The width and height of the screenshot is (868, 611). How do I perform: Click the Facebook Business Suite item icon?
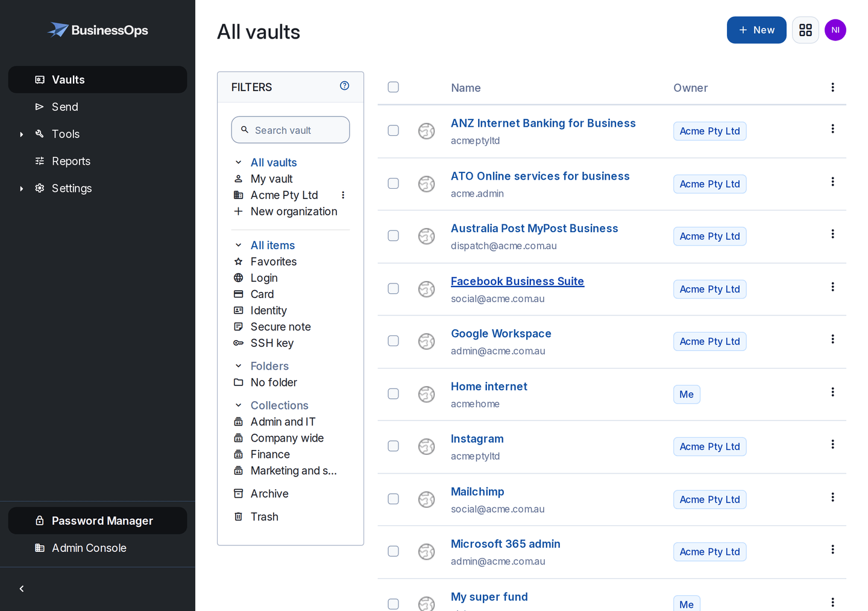427,289
